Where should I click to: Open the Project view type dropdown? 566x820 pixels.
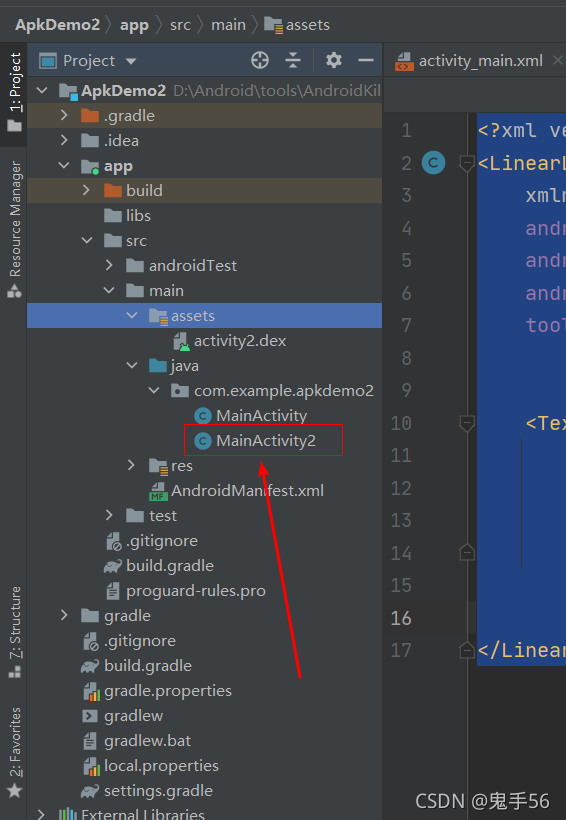click(x=131, y=61)
